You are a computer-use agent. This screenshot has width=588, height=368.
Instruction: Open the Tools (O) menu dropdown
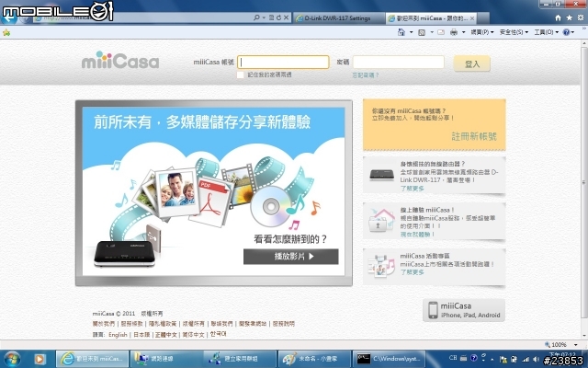point(546,32)
